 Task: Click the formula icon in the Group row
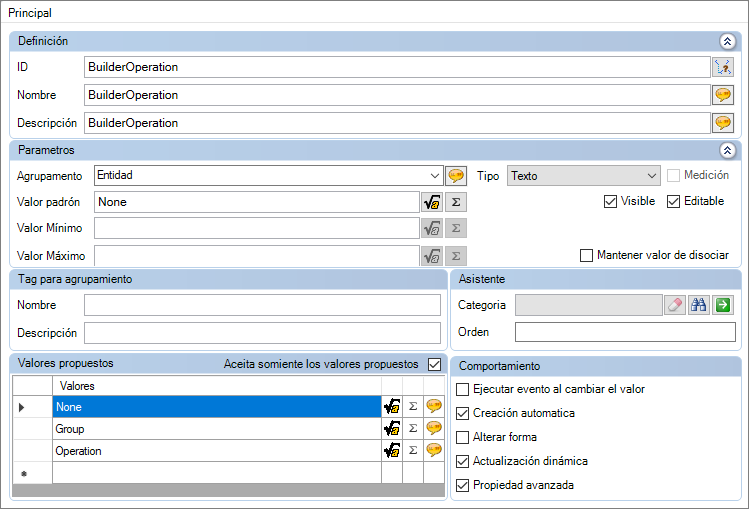tap(392, 429)
